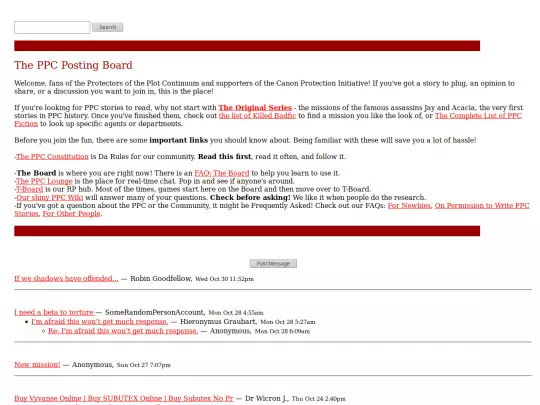Screen dimensions: 540x405
Task: Click timestamp 'Sun Oct 27 7:07pm'
Action: [x=144, y=365]
